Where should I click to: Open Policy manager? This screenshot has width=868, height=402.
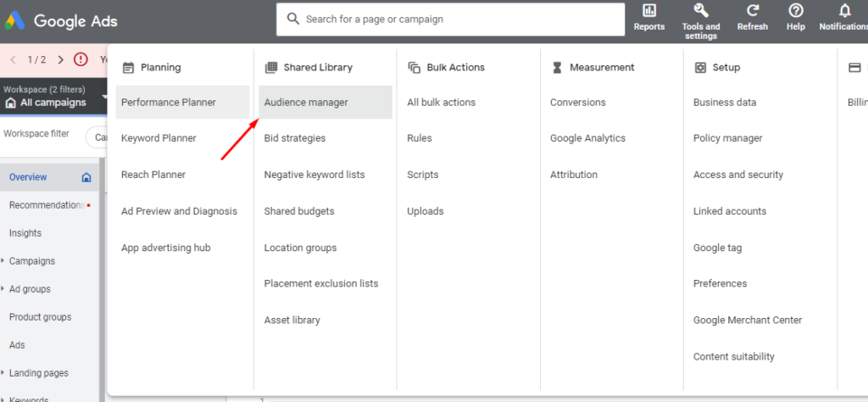(x=728, y=138)
